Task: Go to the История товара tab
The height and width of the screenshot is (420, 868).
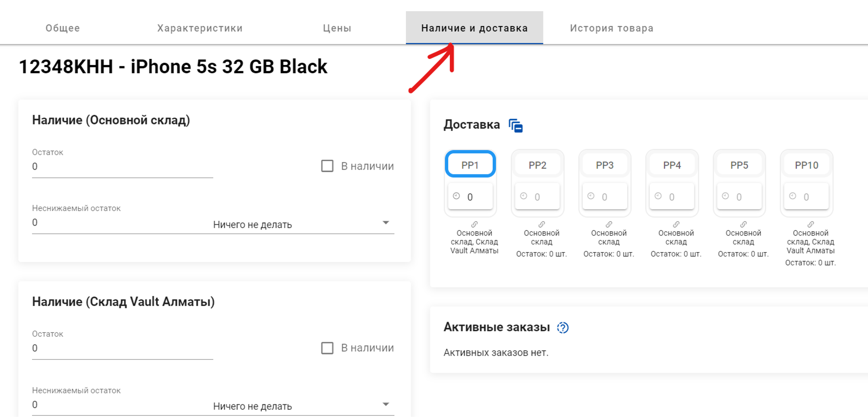Action: click(612, 28)
